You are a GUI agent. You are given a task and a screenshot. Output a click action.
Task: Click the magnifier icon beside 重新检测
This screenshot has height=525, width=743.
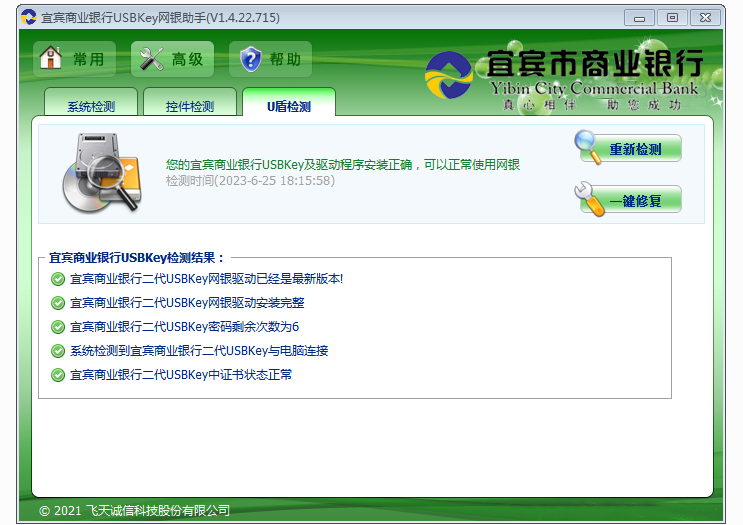(x=588, y=146)
